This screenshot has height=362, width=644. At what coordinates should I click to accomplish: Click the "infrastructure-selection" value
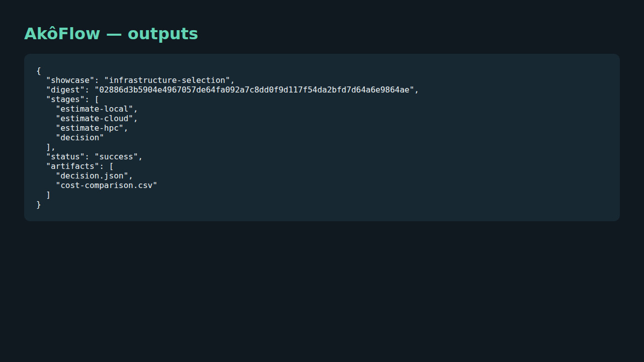pyautogui.click(x=167, y=80)
